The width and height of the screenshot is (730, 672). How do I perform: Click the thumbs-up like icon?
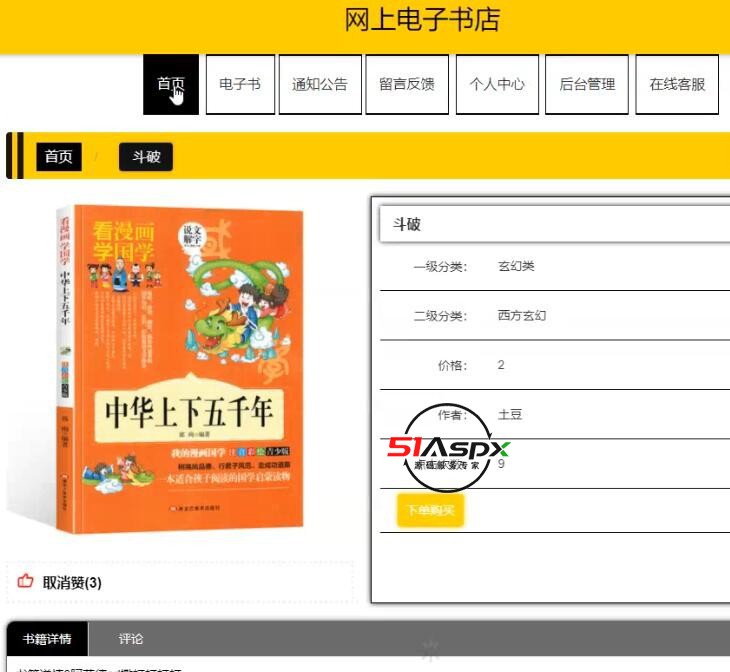(26, 581)
